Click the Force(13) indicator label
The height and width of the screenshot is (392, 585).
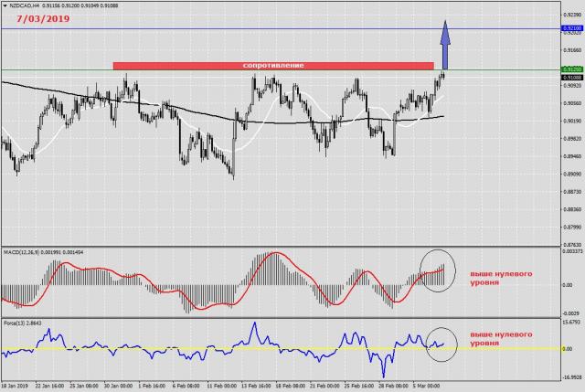pyautogui.click(x=15, y=323)
